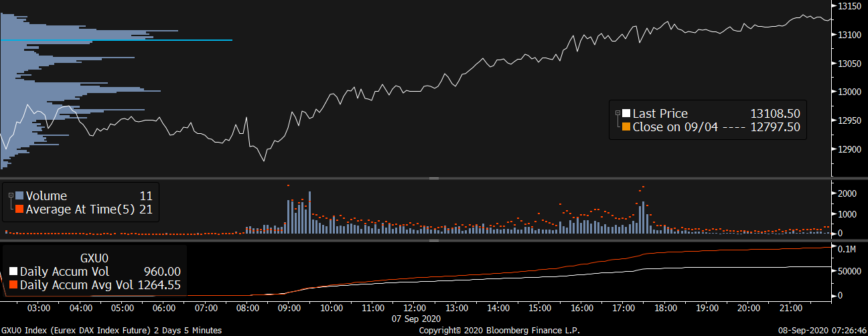Collapse the Last Price legend tree
The image size is (868, 336).
click(x=618, y=114)
